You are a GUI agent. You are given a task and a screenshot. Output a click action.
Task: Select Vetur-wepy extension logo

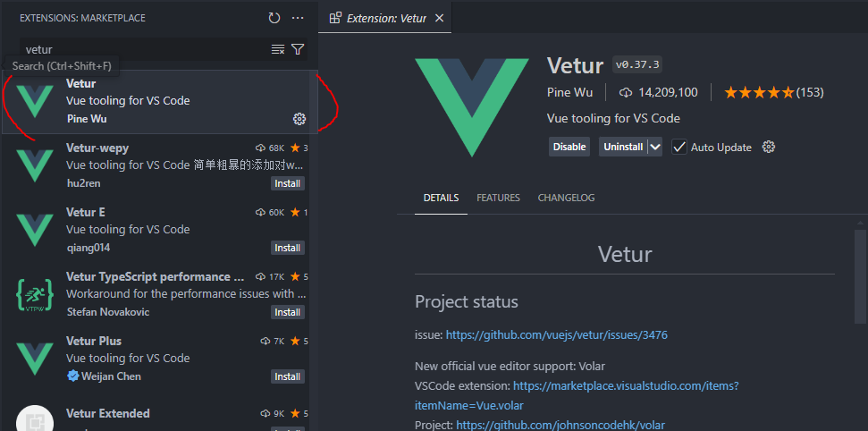coord(35,165)
